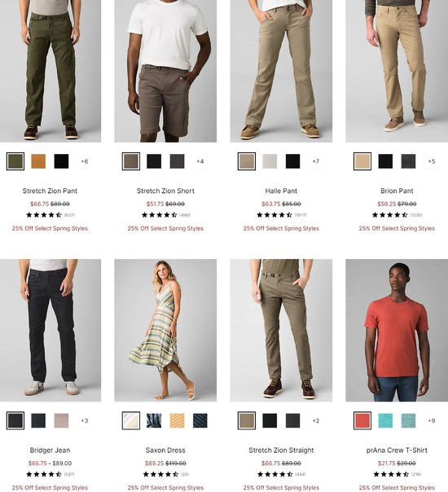
Task: Expand +7 more colors for Halle Pant
Action: 315,161
